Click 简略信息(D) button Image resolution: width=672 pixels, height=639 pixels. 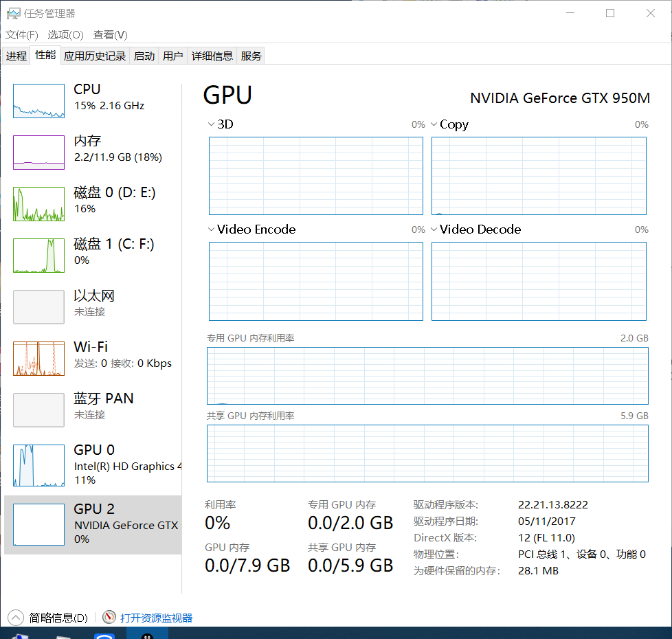click(58, 618)
